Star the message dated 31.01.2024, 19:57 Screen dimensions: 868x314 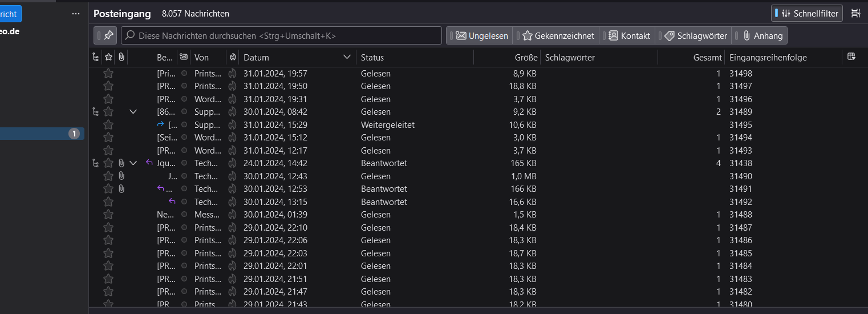click(108, 73)
